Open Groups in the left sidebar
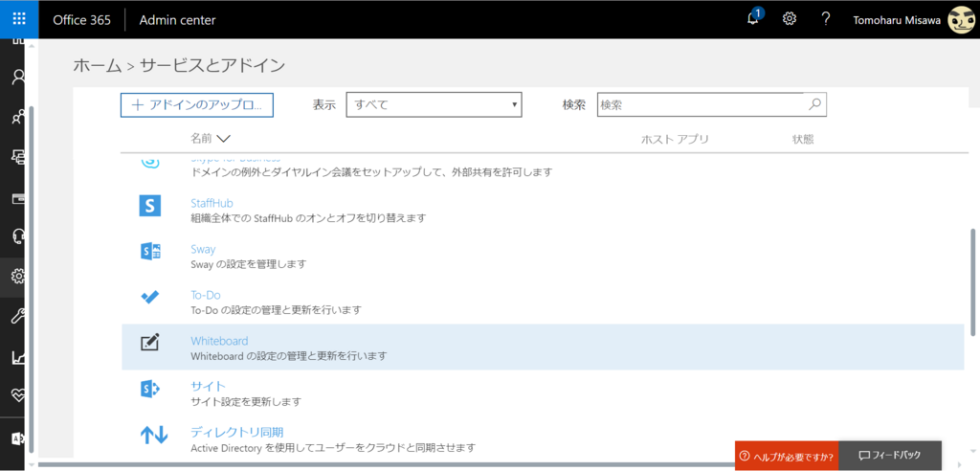 tap(19, 117)
